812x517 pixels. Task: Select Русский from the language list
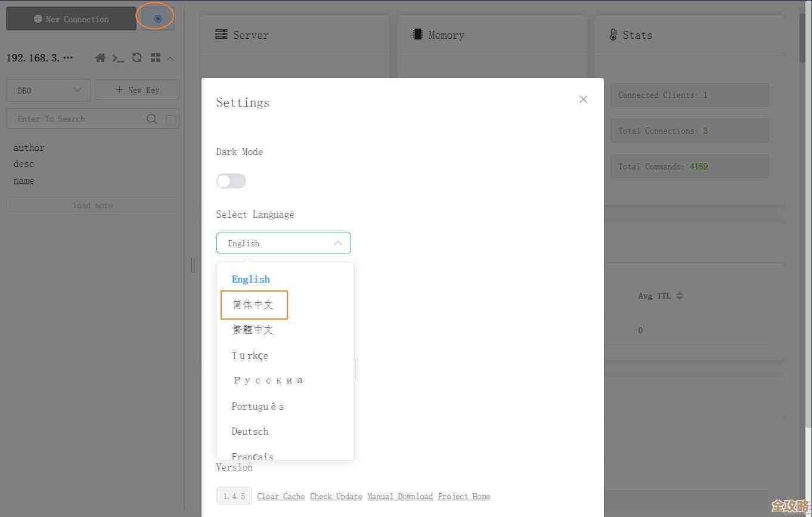point(268,380)
